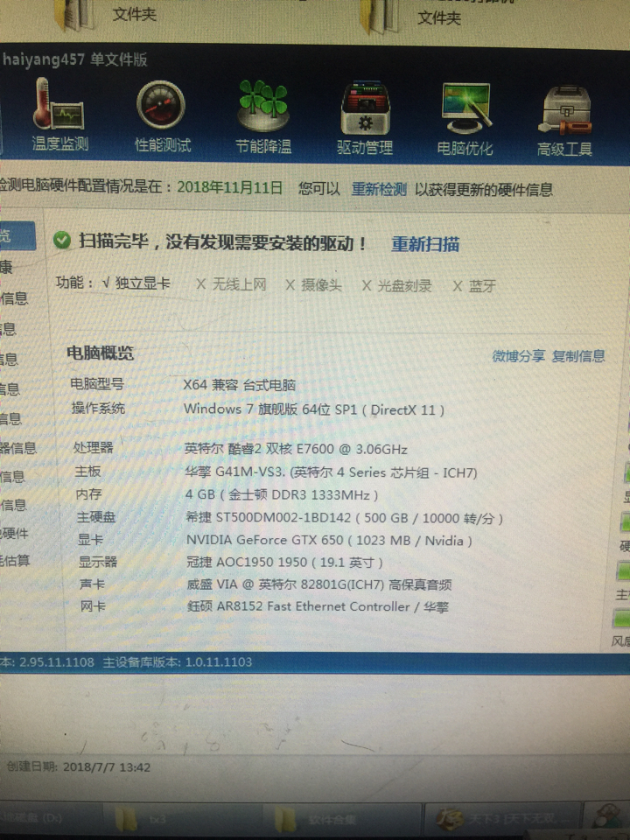Screen dimensions: 630x840
Task: Click the detection date 2018年11月11日
Action: [230, 187]
